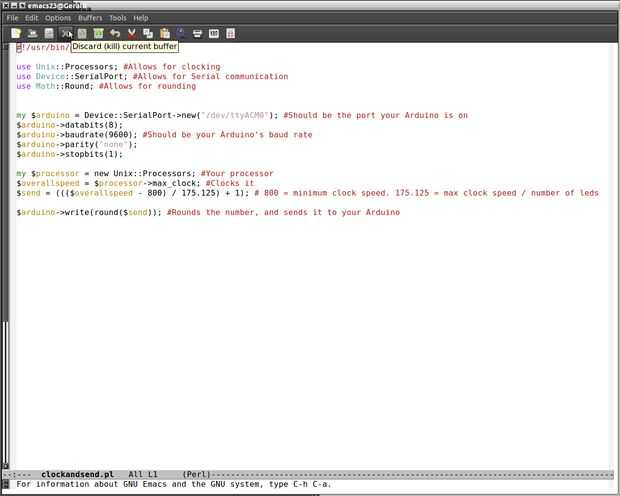Click the '#Your processor' comment
Viewport: 620px width, 496px height.
pos(237,173)
